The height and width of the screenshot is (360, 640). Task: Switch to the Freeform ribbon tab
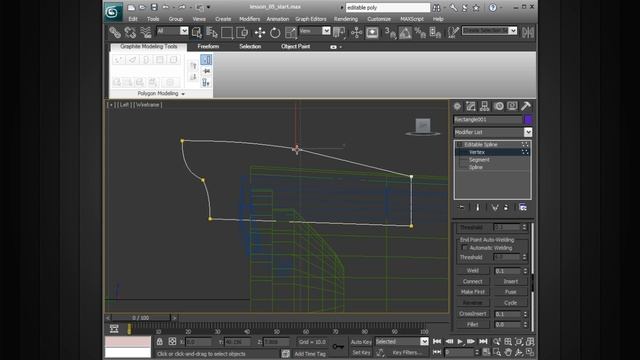tap(208, 47)
